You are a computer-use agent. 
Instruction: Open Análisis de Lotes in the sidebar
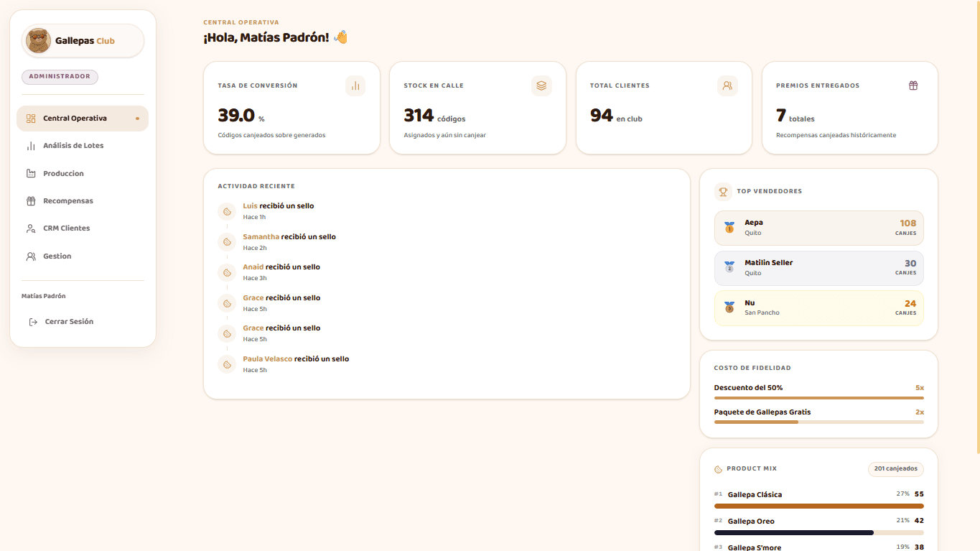[83, 146]
